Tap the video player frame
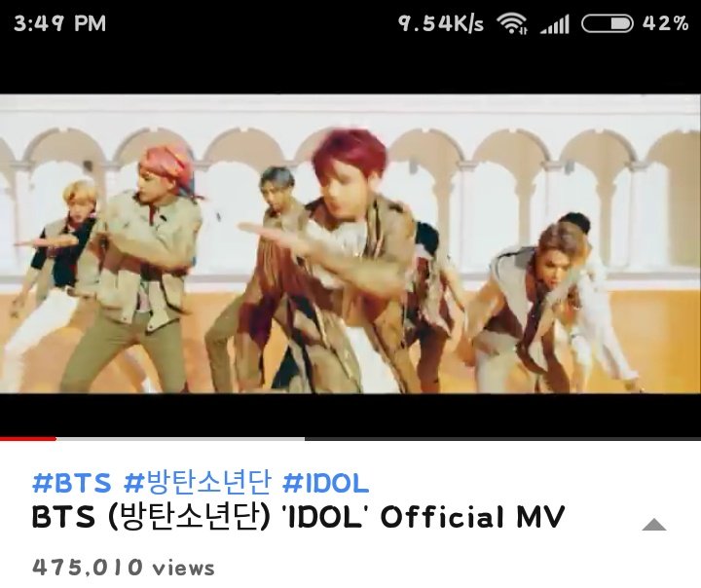Viewport: 701px width, 588px height. click(x=350, y=243)
